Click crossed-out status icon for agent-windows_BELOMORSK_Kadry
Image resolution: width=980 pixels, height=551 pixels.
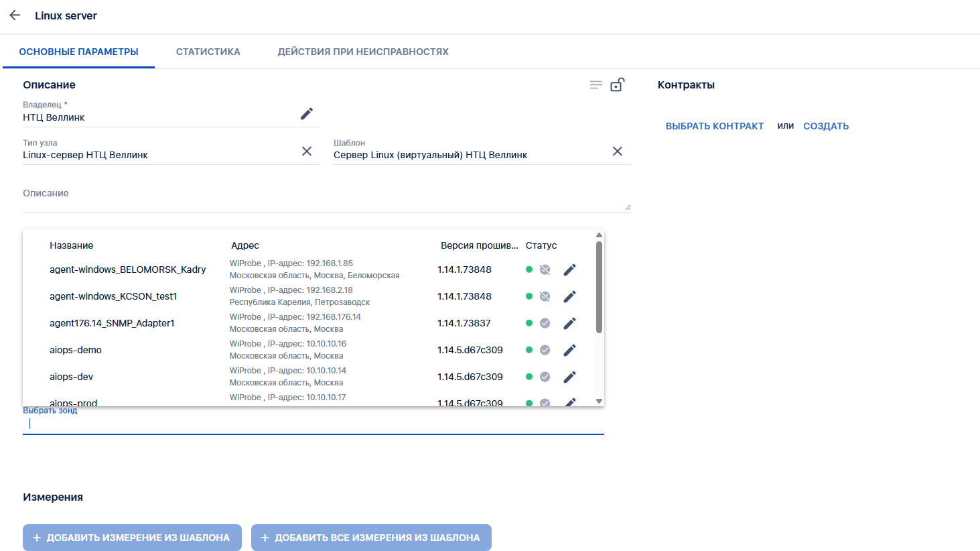(545, 269)
